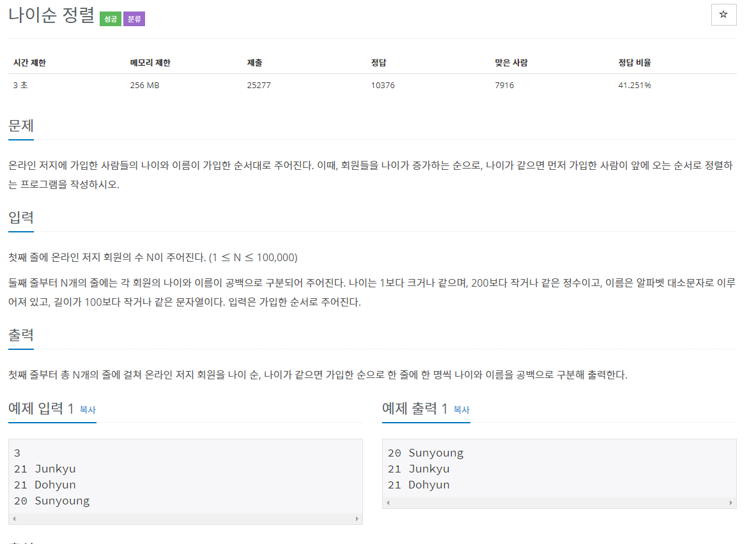The width and height of the screenshot is (756, 544).
Task: Click right scroll arrow of example input box
Action: (357, 518)
